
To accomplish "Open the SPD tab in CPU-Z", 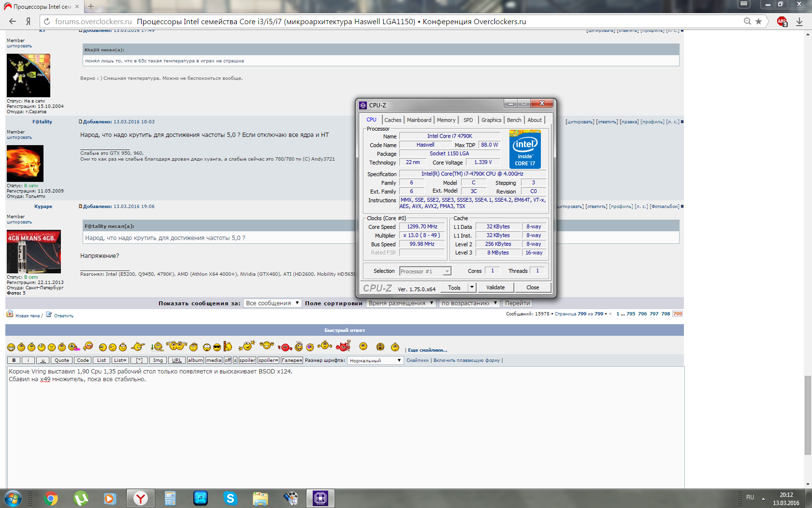I will click(x=468, y=120).
